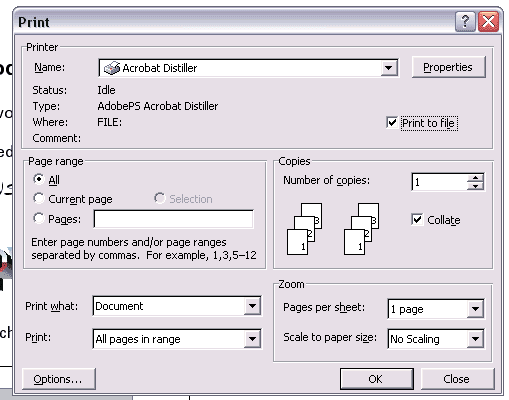Open the printer Name dropdown
Screen dimensions: 509x400
pos(388,68)
